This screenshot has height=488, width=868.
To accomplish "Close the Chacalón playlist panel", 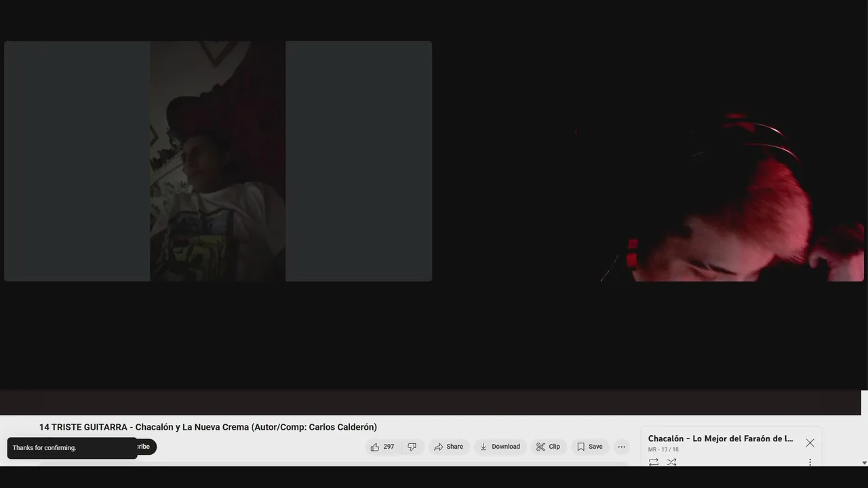I will [x=810, y=443].
